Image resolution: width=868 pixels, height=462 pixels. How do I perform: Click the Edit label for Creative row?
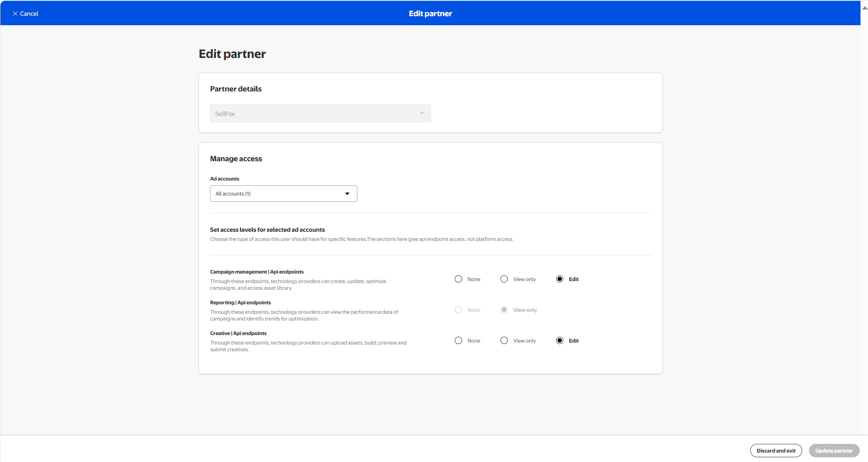[574, 341]
